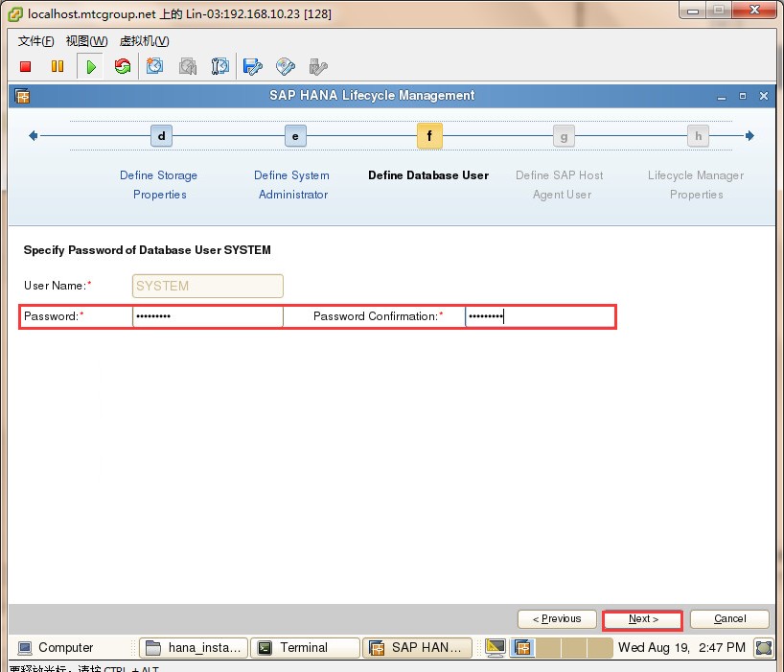Select greyed step g marker

[x=564, y=136]
